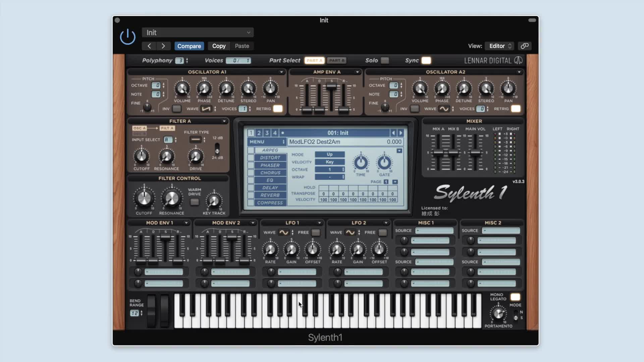Toggle the Sync switch

pyautogui.click(x=426, y=60)
